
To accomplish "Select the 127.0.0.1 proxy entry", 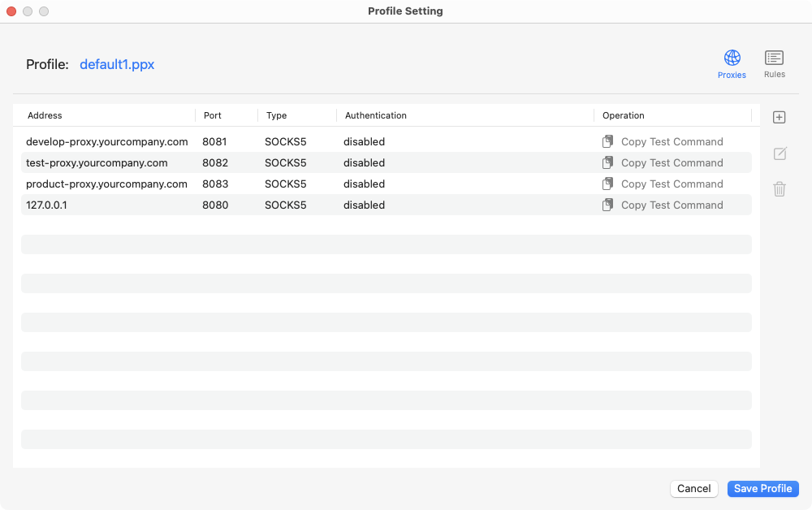I will pyautogui.click(x=46, y=205).
